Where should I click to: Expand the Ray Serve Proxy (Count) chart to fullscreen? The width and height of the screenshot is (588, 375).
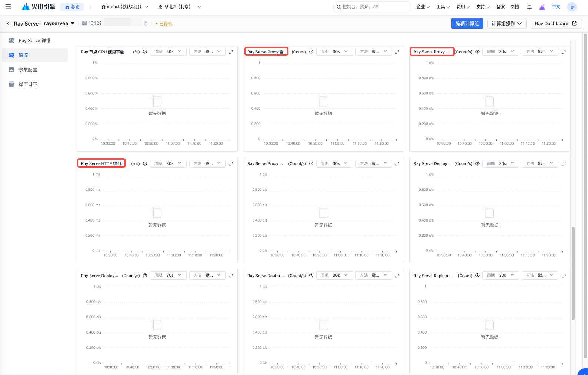(397, 52)
